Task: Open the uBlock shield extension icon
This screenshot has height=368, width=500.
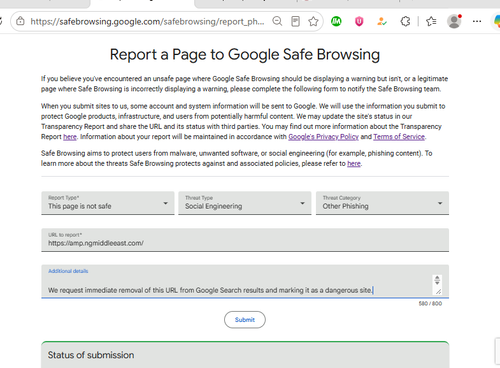Action: point(359,22)
